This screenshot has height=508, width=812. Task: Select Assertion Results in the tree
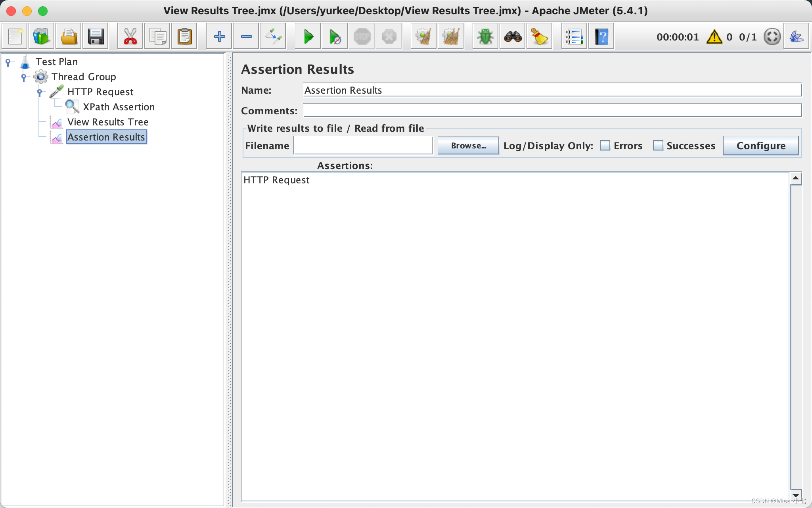[x=106, y=137]
